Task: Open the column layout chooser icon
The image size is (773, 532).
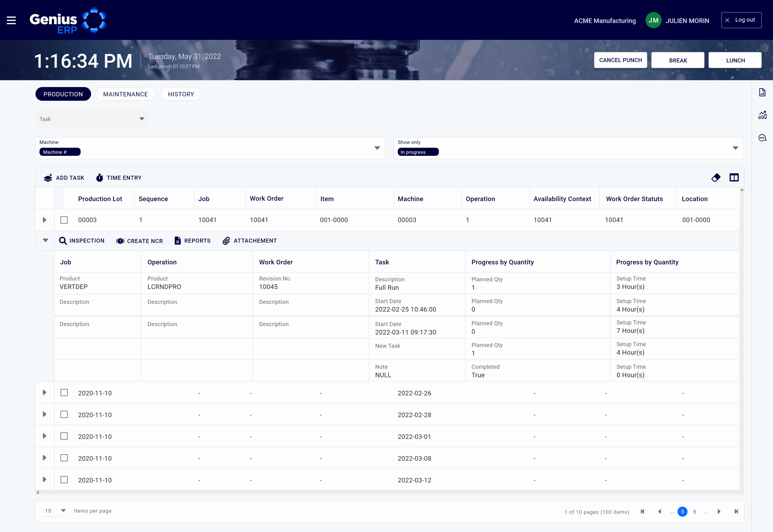Action: 734,178
